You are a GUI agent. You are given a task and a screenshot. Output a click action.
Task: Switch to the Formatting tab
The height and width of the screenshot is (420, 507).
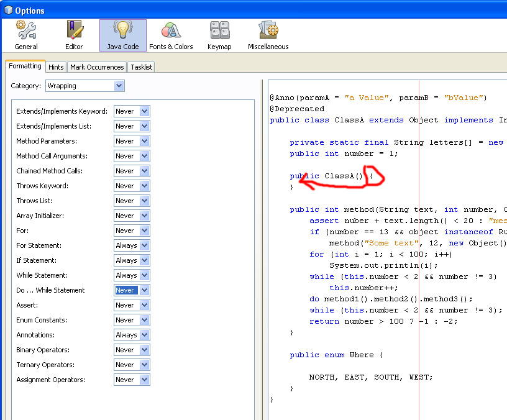[x=25, y=66]
